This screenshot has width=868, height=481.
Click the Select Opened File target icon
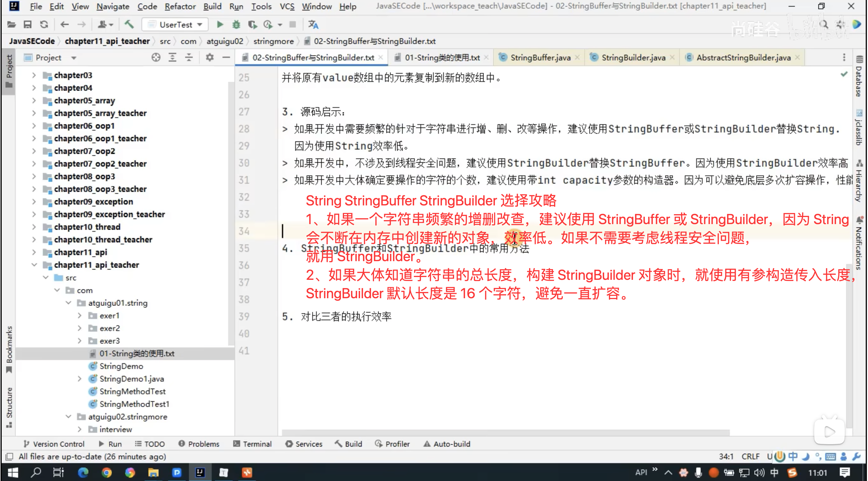pyautogui.click(x=156, y=58)
